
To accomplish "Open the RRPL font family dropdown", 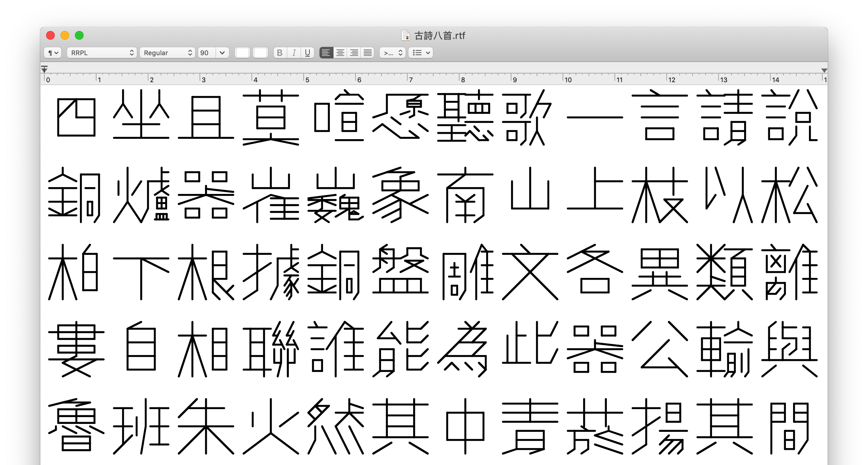I will coord(102,53).
